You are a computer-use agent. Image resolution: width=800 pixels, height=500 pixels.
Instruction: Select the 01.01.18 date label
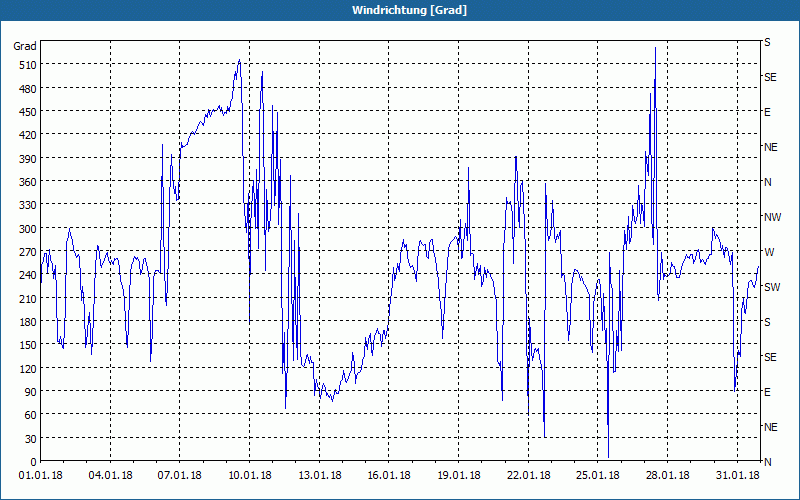41,476
